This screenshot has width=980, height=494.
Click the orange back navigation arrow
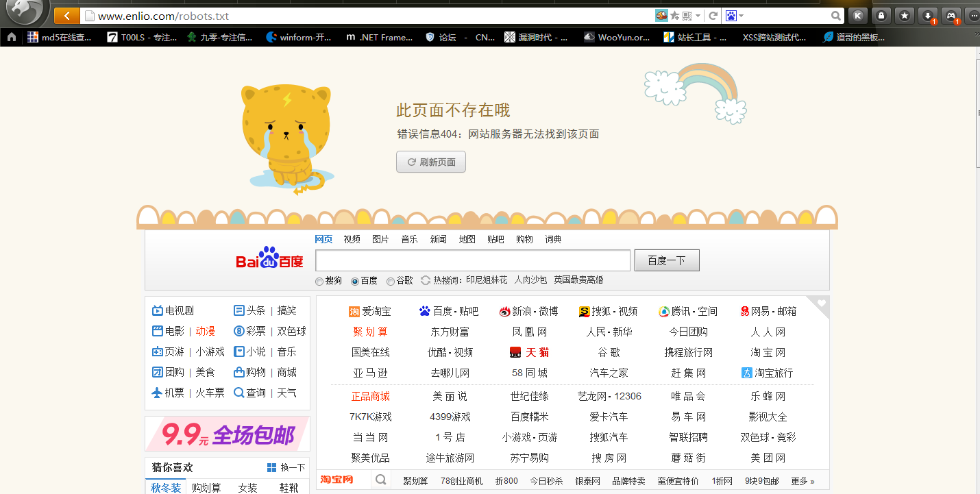[66, 16]
